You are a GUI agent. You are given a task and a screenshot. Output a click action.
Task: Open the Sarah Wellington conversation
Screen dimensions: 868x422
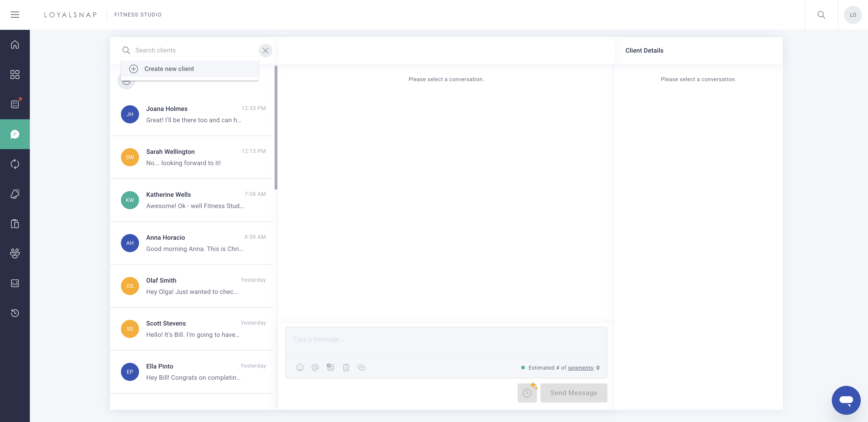tap(192, 157)
